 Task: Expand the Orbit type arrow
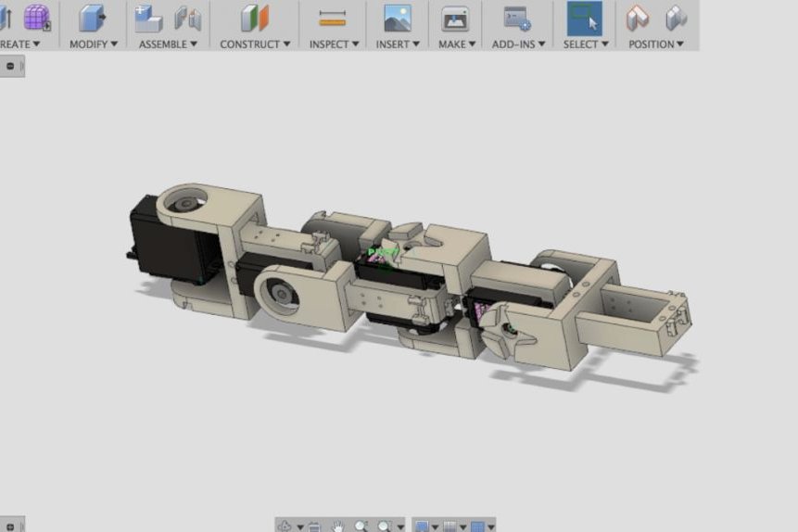(300, 527)
